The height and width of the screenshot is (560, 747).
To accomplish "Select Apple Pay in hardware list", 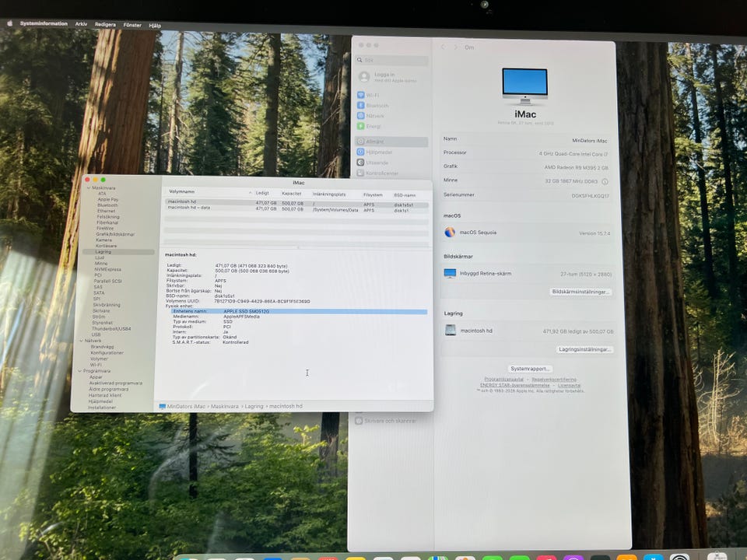I will tap(107, 200).
